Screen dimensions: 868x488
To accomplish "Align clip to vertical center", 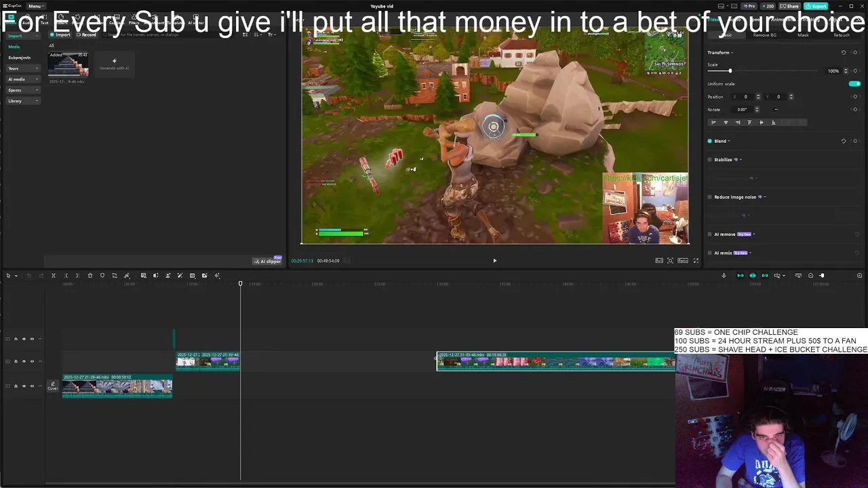I will (762, 123).
